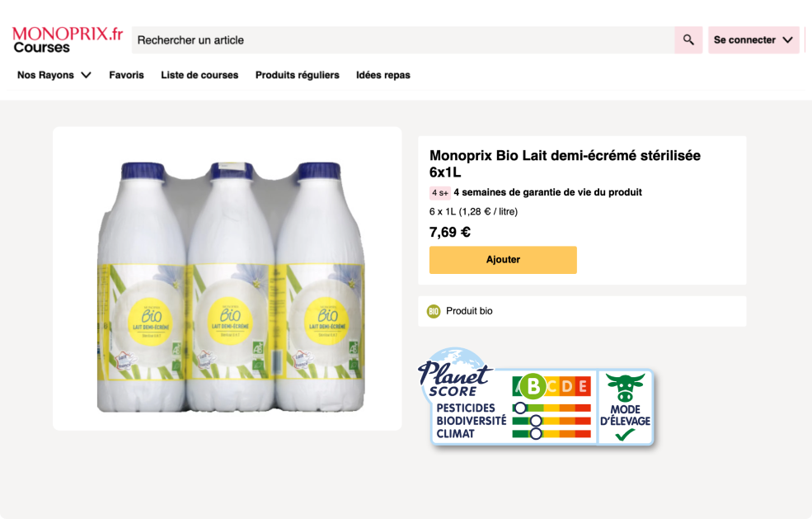Click the 4 s+ freshness badge
Screen dimensions: 812x519
[x=440, y=193]
